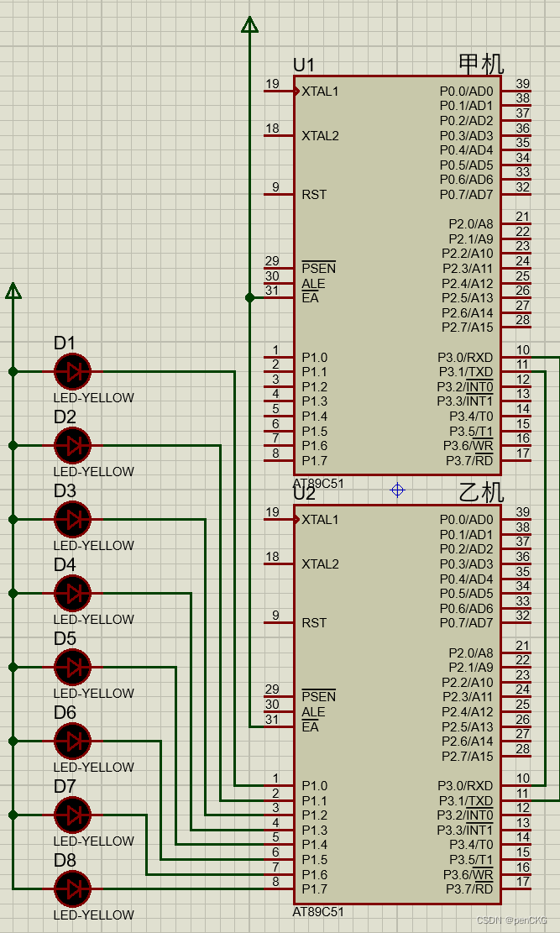Click the junction dot at U1 EA wire
The height and width of the screenshot is (933, 560).
pos(249,297)
